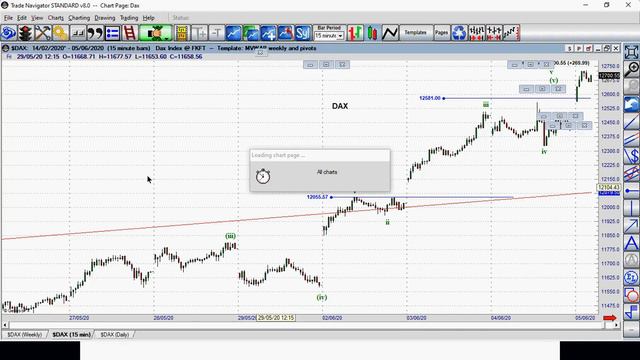Viewport: 640px width, 360px height.
Task: Select the dollar sign measure tool
Action: point(631,156)
